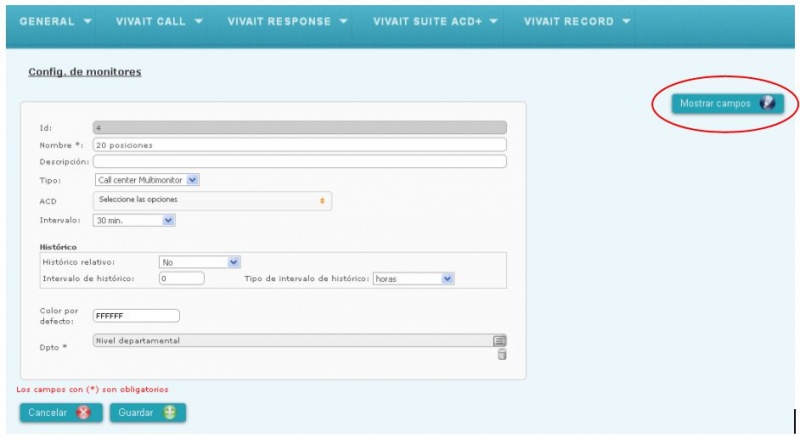Open the VIVAIT SUITE ACD+ menu
800x438 pixels.
(x=435, y=21)
